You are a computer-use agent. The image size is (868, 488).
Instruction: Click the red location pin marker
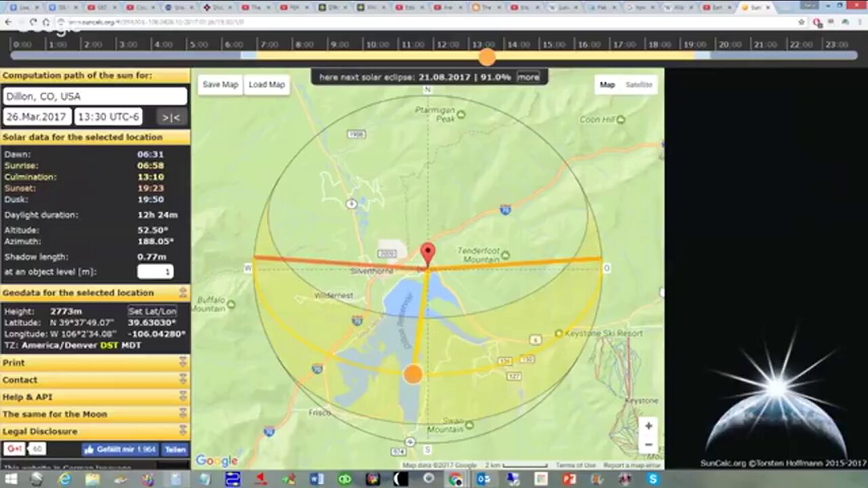pyautogui.click(x=428, y=255)
